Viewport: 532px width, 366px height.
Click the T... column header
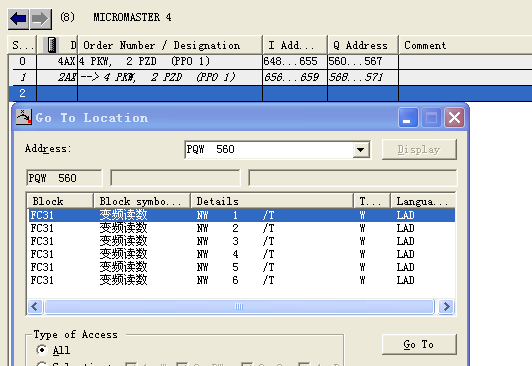(x=372, y=201)
